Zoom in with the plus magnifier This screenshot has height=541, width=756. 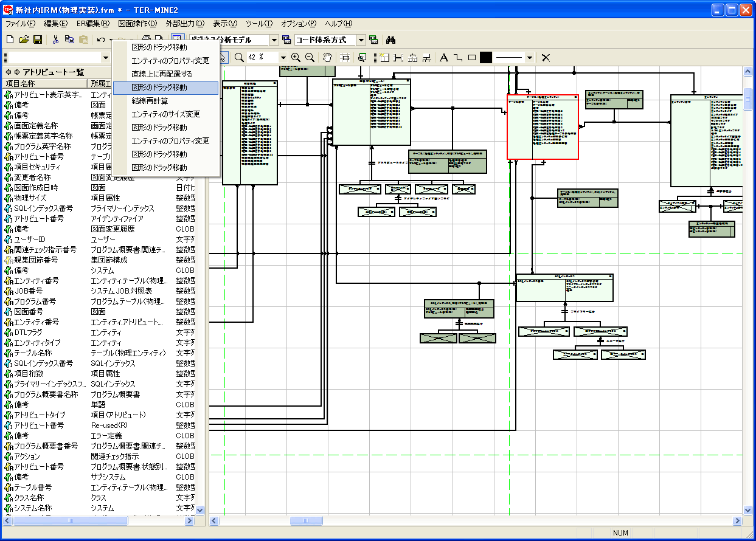tap(296, 57)
